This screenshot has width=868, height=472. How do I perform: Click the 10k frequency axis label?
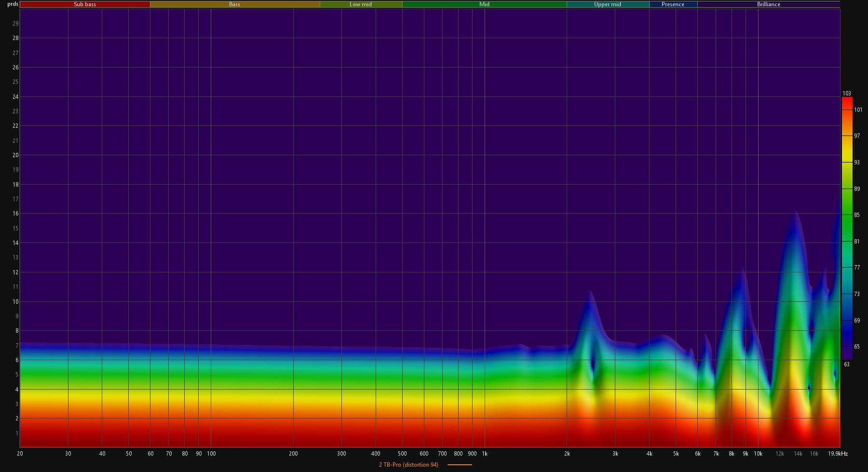click(758, 454)
